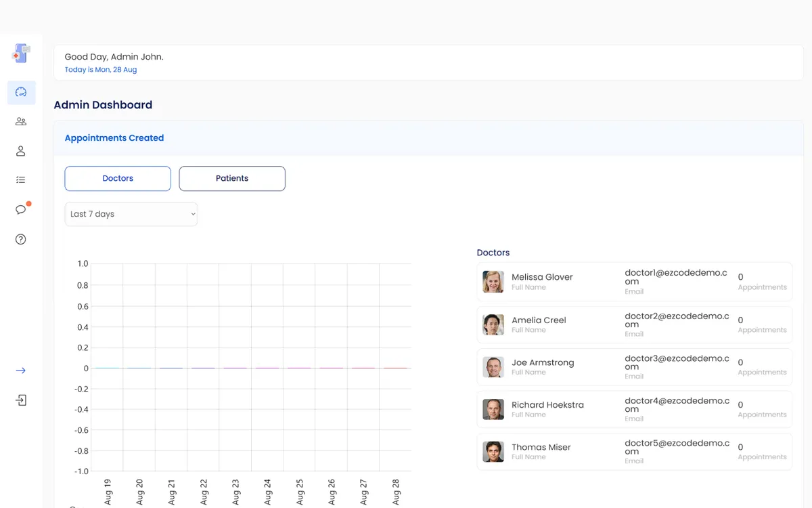This screenshot has width=812, height=508.
Task: Click the medical app logo icon
Action: click(x=21, y=54)
